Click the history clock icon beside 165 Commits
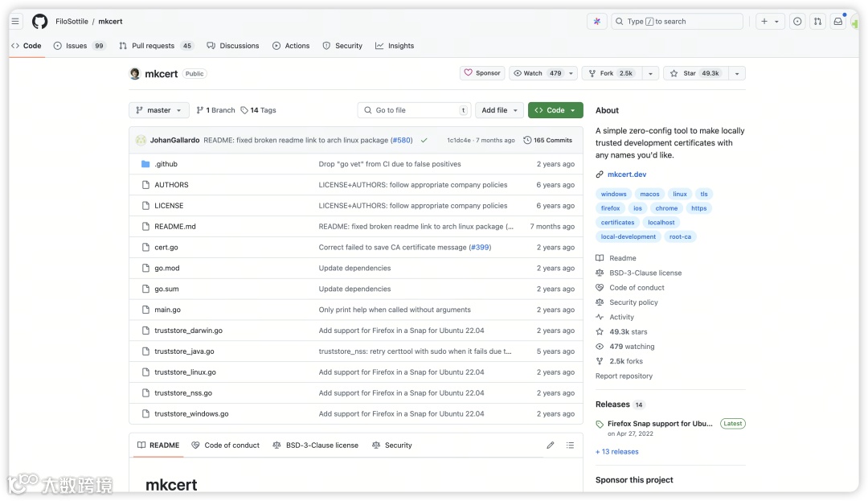 tap(527, 141)
